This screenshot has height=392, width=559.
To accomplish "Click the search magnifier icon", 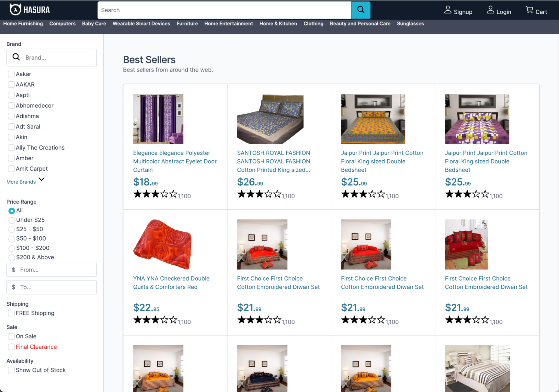I will tap(360, 10).
